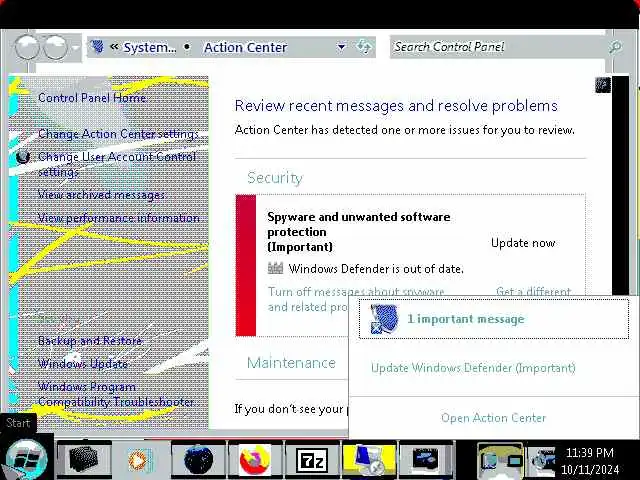The height and width of the screenshot is (480, 640).
Task: Open View performance information
Action: point(118,218)
